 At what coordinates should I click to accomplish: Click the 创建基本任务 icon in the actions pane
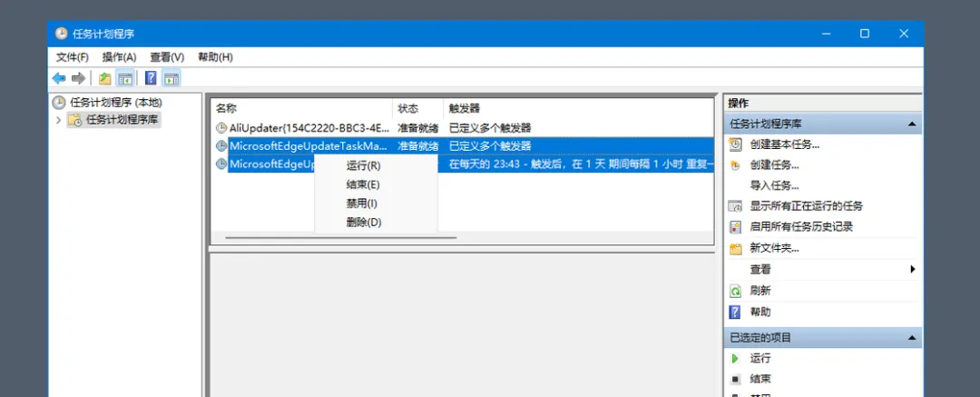click(736, 144)
